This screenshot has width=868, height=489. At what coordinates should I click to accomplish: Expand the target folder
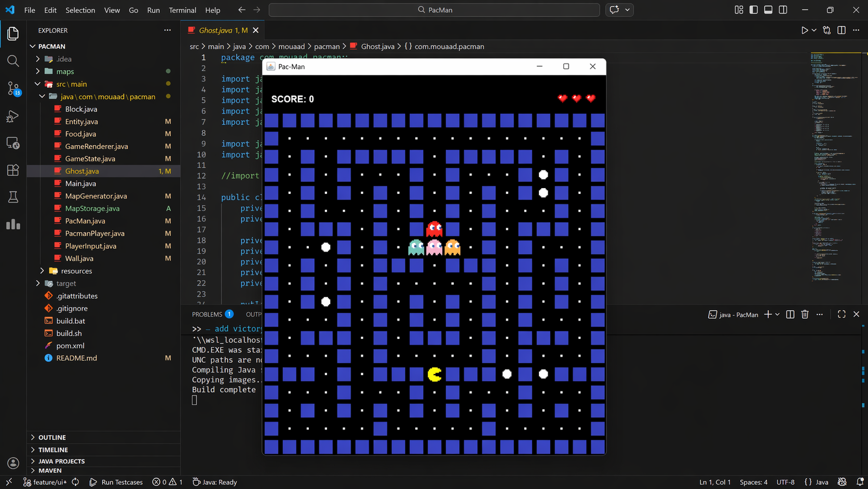click(38, 283)
